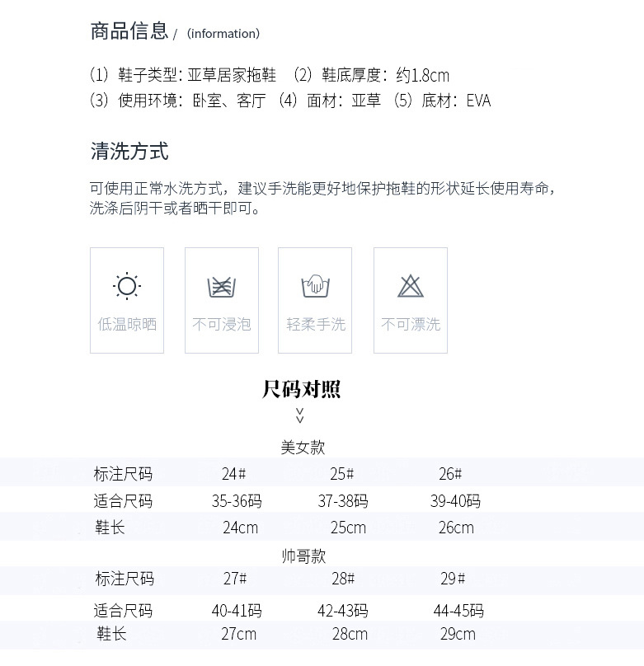
Task: Click the 39-40码 cell
Action: [455, 502]
